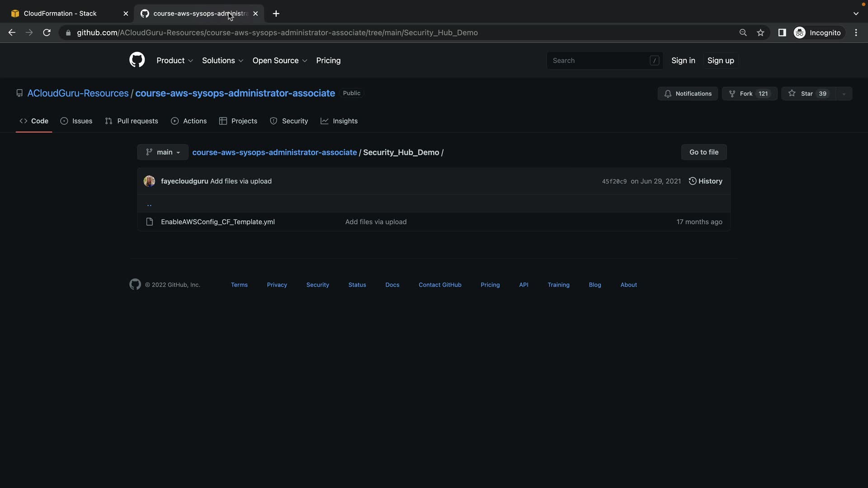Switch to CloudFormation - Stack browser tab
The height and width of the screenshot is (488, 868).
[60, 14]
